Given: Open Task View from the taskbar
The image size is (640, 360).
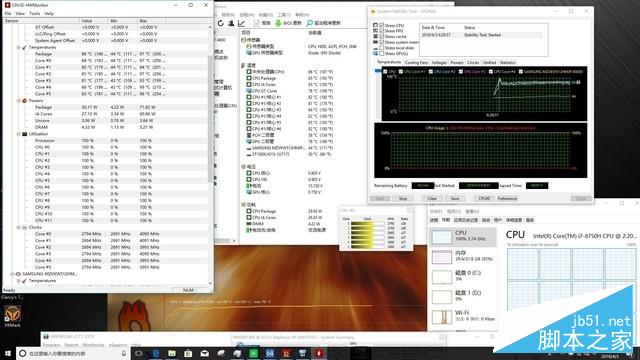Looking at the screenshot, I should click(x=139, y=353).
